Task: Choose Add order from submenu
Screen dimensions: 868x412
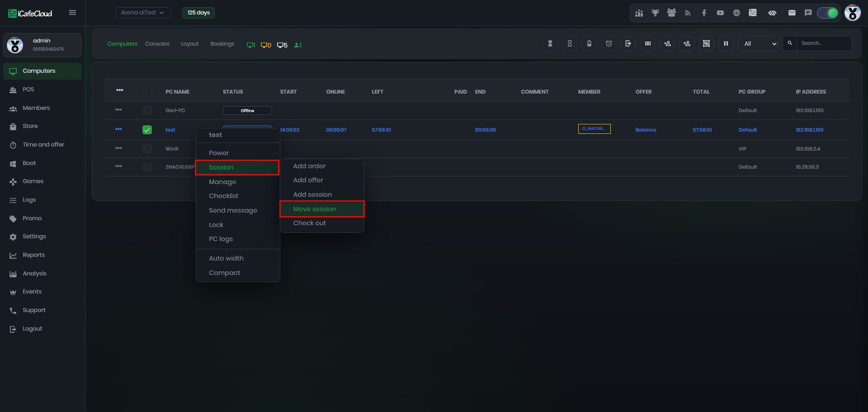Action: [322, 166]
